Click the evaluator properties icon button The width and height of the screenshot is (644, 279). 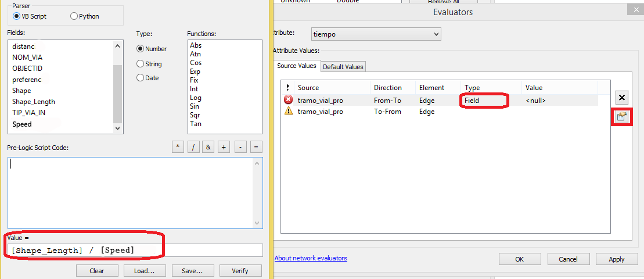point(621,117)
